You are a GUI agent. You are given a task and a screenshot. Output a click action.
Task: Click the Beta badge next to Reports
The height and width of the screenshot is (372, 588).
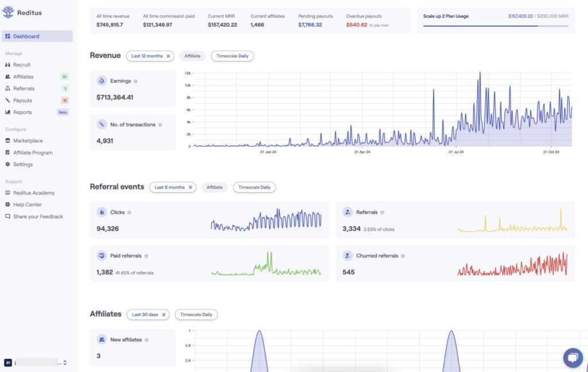[63, 112]
